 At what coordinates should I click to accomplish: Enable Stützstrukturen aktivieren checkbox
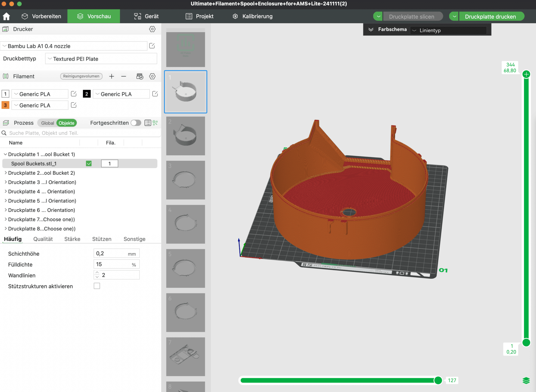click(97, 286)
